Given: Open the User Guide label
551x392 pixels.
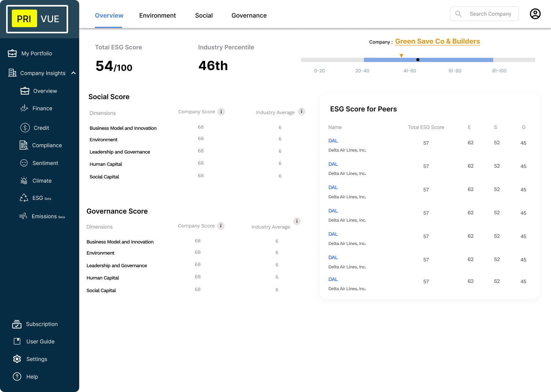Looking at the screenshot, I should [x=41, y=341].
